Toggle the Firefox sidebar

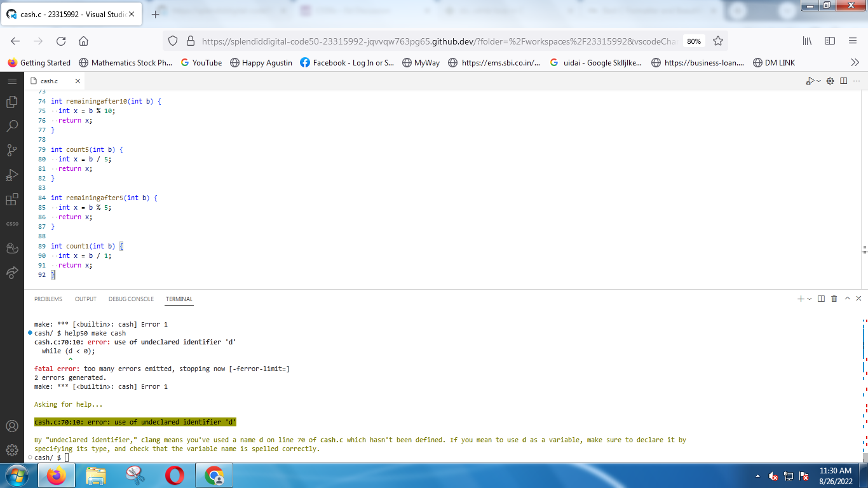pos(830,41)
